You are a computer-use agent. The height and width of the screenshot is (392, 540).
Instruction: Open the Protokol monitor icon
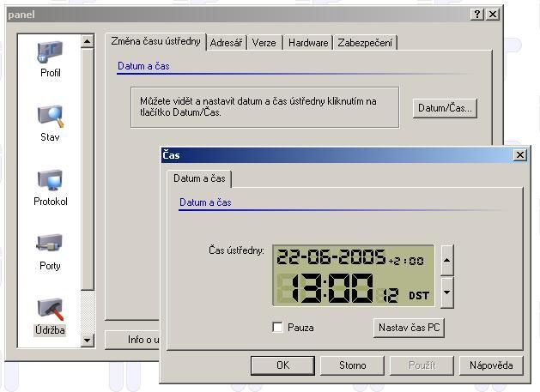[50, 181]
